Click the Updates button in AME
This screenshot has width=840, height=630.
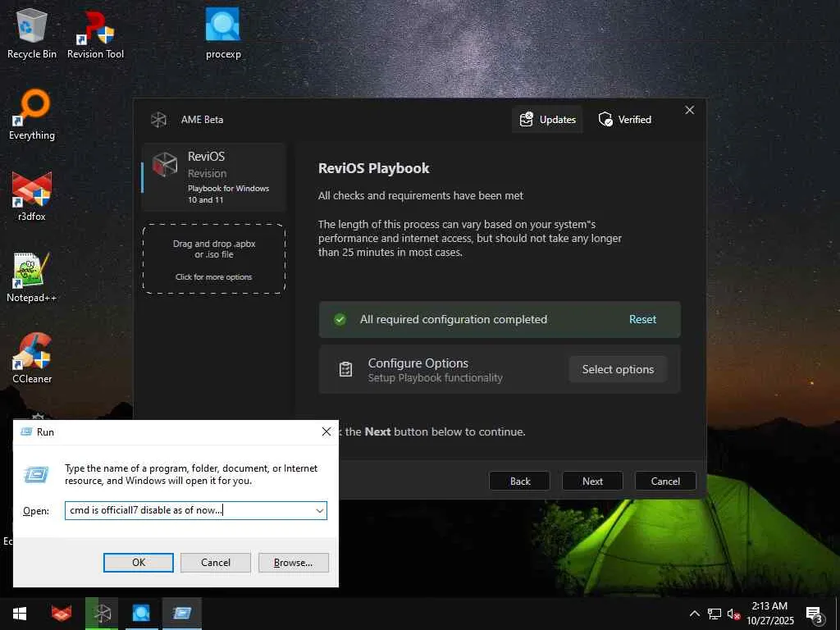(x=547, y=120)
